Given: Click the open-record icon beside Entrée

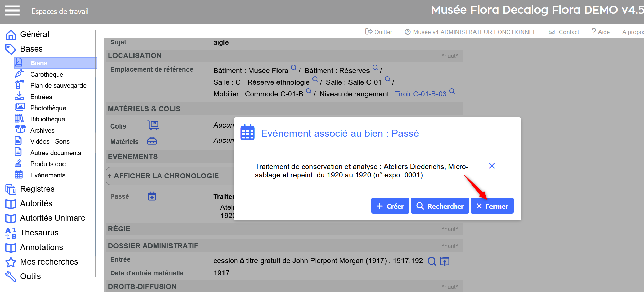Looking at the screenshot, I should coord(445,261).
